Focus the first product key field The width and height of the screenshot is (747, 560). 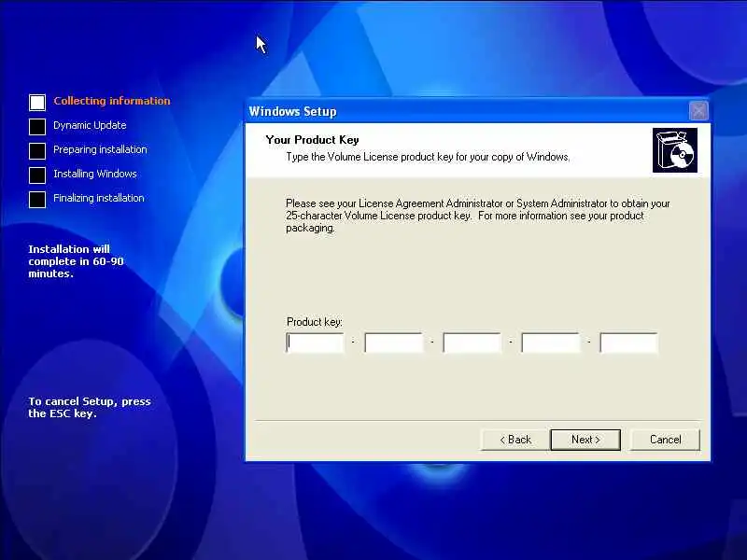pos(315,343)
